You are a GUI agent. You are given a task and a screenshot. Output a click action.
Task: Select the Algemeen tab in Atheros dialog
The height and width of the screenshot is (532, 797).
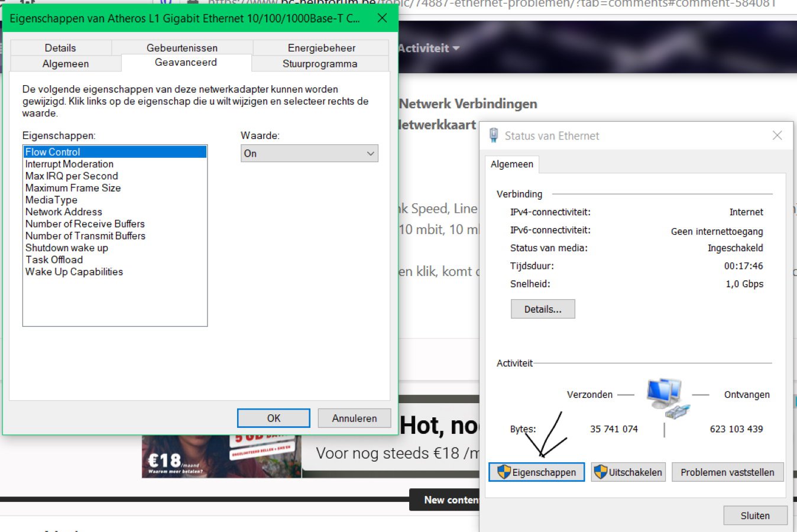pyautogui.click(x=66, y=64)
